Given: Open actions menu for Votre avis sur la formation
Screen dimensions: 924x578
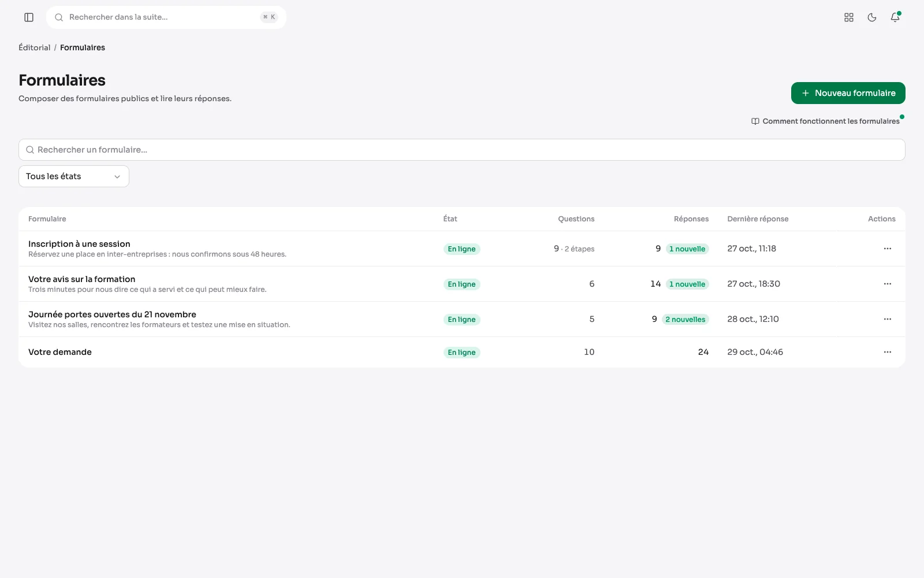Looking at the screenshot, I should [x=888, y=284].
